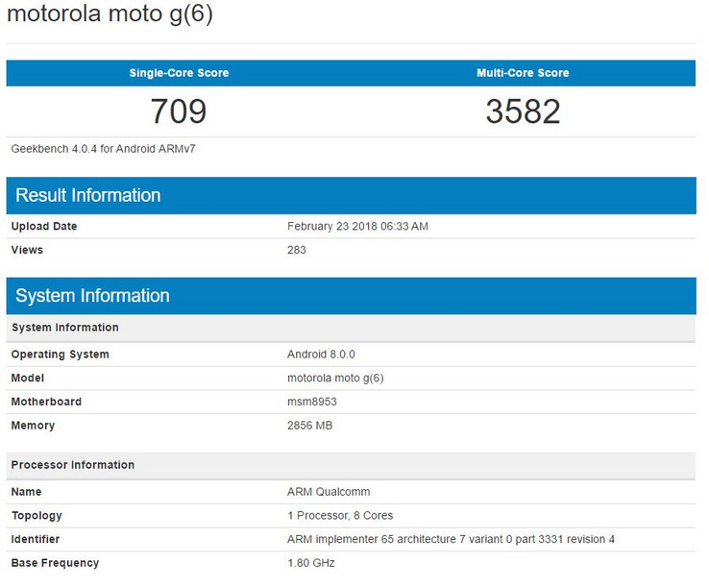Click the Result Information section header
Image resolution: width=709 pixels, height=588 pixels.
tap(352, 195)
